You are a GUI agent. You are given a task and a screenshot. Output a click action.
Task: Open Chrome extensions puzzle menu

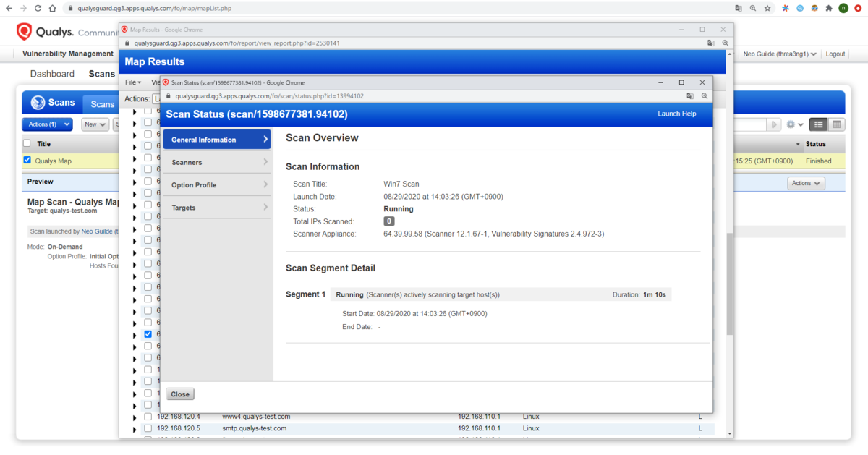[x=829, y=9]
